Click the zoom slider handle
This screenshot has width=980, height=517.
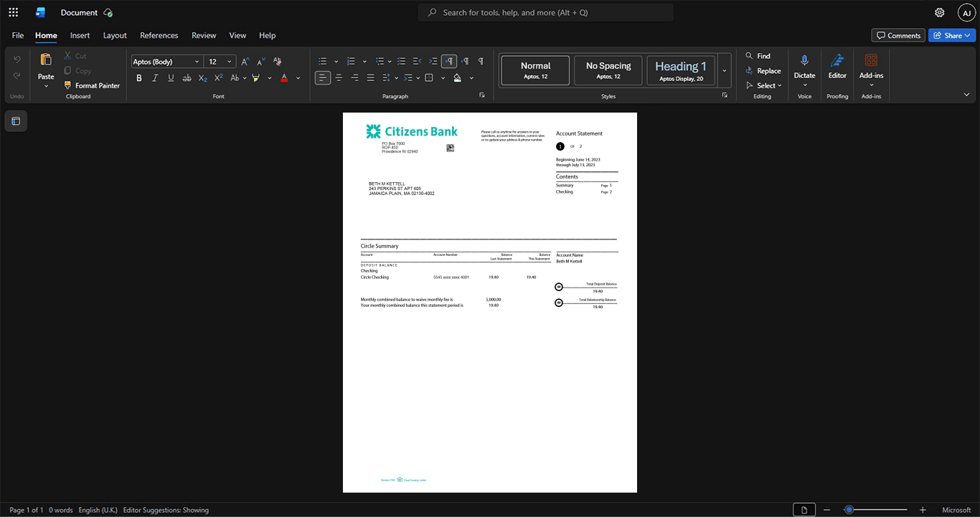coord(849,510)
